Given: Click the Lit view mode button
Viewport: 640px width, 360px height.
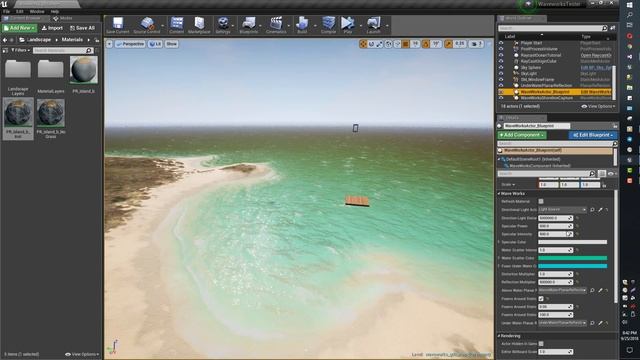Looking at the screenshot, I should [x=155, y=44].
